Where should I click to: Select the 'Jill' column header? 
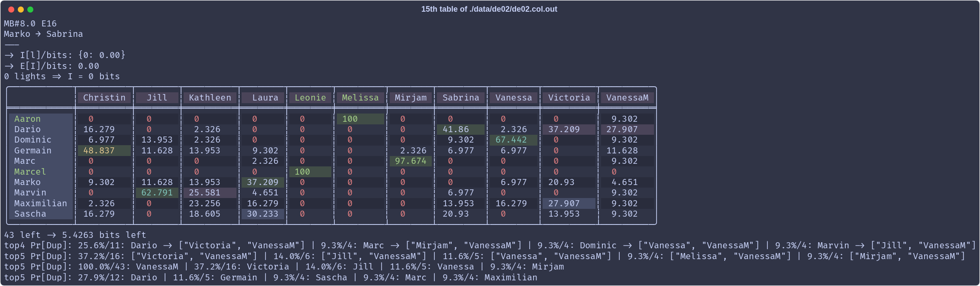[157, 98]
